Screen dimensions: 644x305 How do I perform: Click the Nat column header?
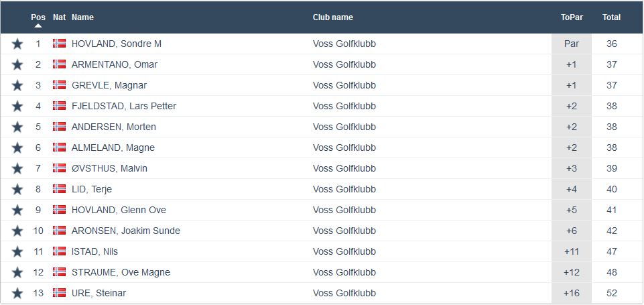59,17
